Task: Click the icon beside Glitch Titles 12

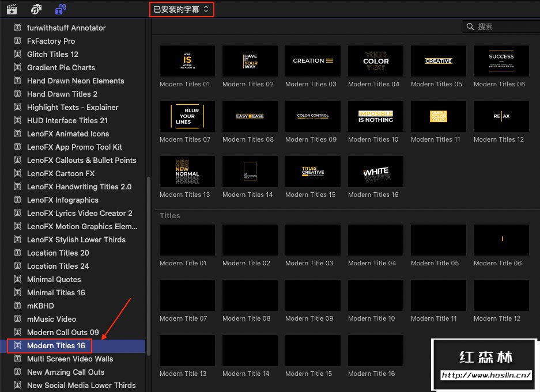Action: click(17, 54)
